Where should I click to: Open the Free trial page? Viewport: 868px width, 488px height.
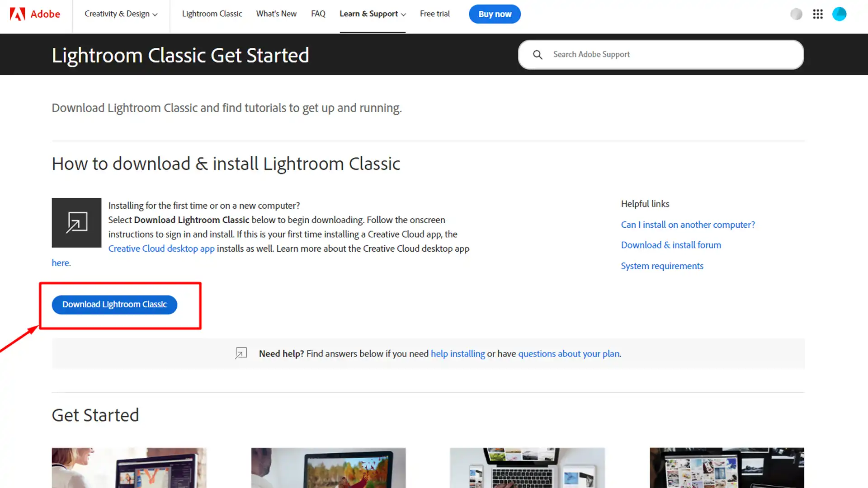(x=435, y=14)
